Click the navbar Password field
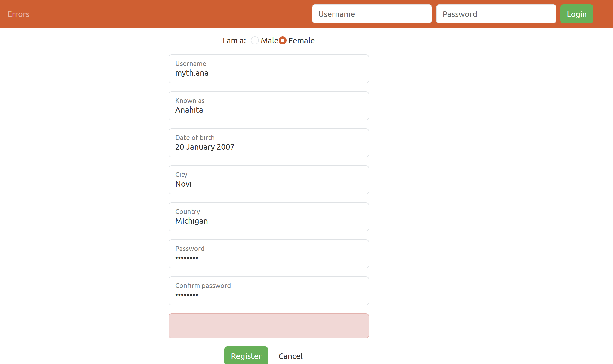Viewport: 613px width, 364px height. (496, 14)
